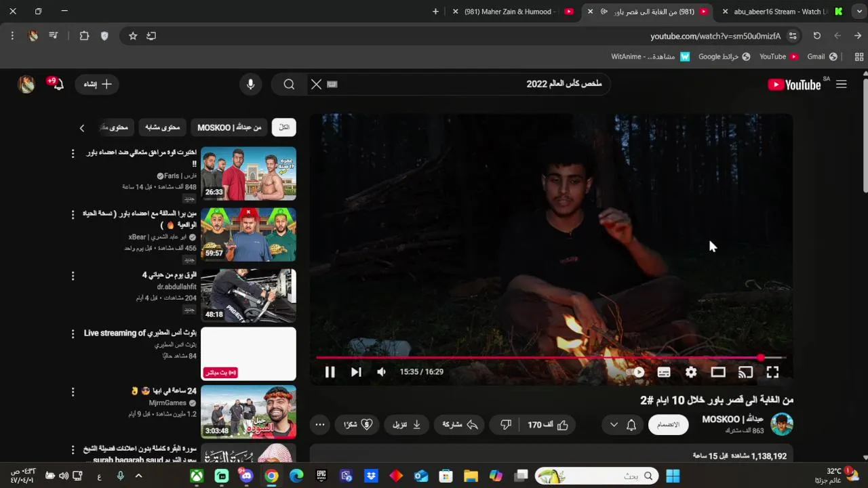
Task: Switch to the Maher Zain & Humood tab
Action: (513, 12)
